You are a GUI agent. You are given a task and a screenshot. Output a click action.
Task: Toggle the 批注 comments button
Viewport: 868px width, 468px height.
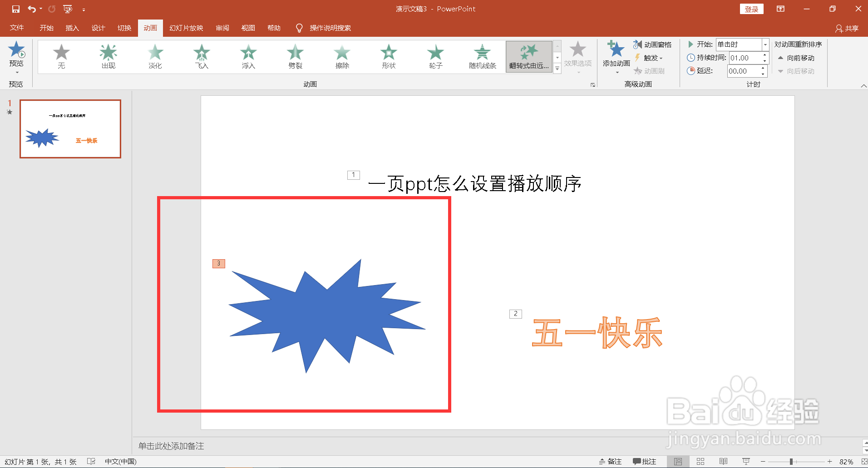click(x=645, y=462)
